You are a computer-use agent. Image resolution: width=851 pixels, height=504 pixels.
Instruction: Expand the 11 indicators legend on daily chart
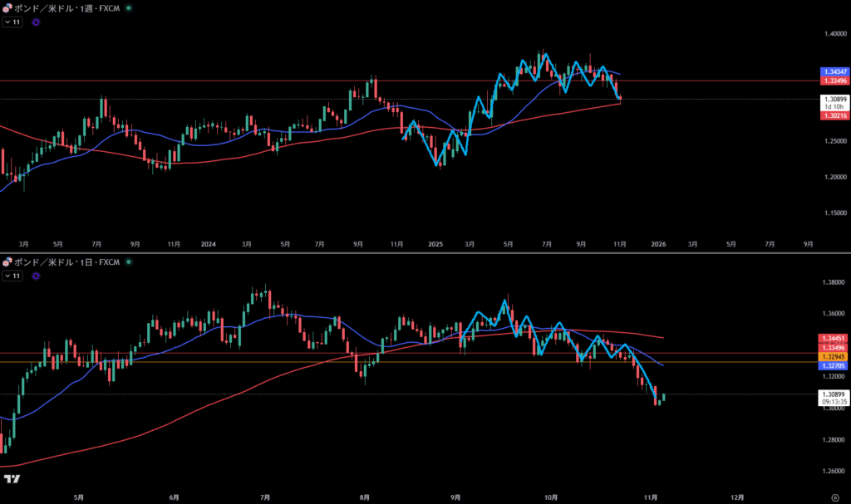[12, 276]
